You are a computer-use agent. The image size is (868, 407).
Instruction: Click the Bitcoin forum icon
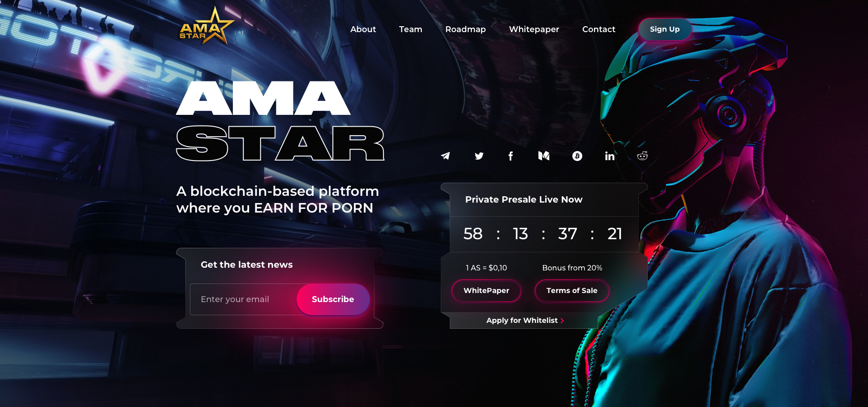click(577, 156)
